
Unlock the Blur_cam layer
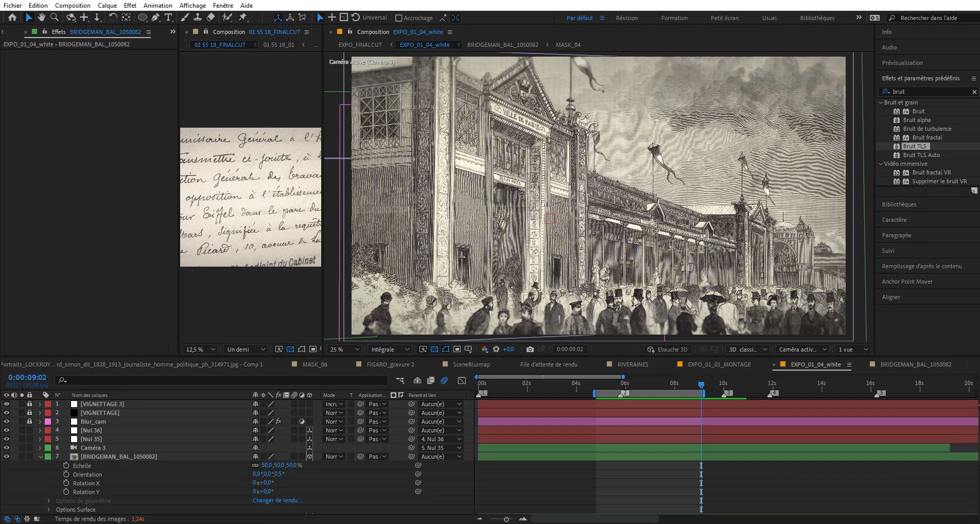point(29,422)
